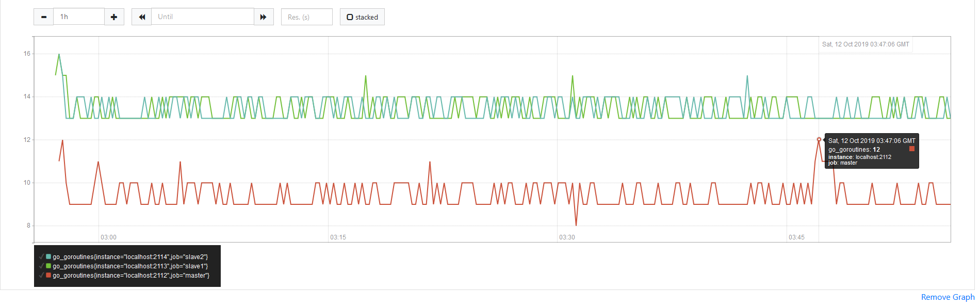
Task: Select teal swatch for slave2 series
Action: click(48, 256)
